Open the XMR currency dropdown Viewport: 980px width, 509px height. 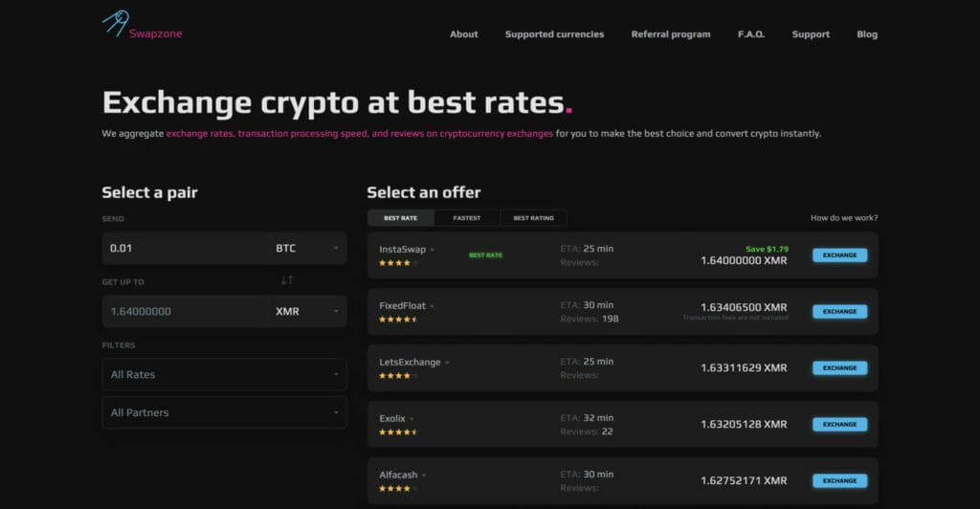[x=307, y=311]
